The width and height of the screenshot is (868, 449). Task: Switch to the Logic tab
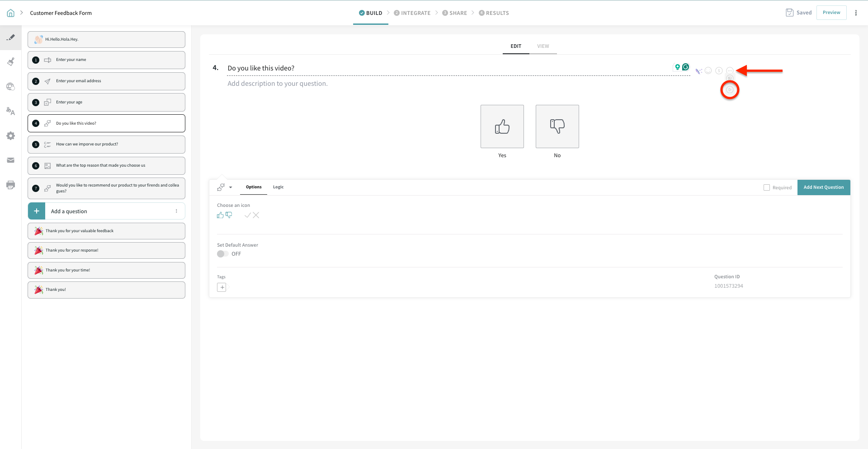click(x=278, y=187)
